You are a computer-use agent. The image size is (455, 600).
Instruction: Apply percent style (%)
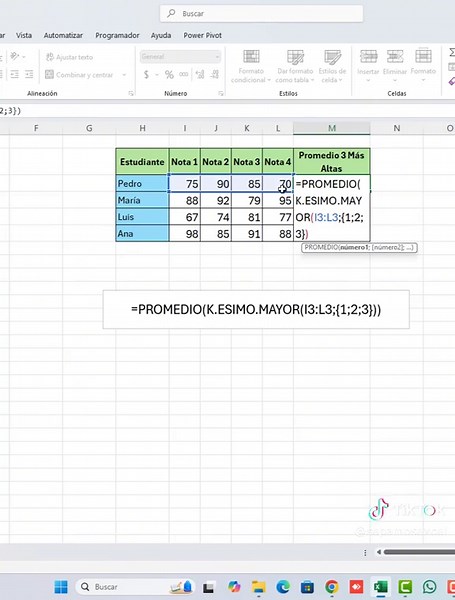click(169, 74)
